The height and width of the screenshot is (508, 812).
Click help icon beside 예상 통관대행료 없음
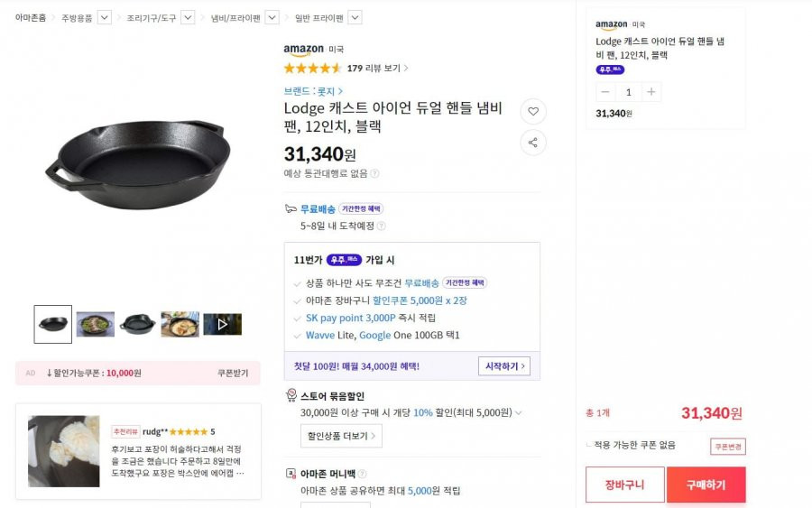coord(374,173)
